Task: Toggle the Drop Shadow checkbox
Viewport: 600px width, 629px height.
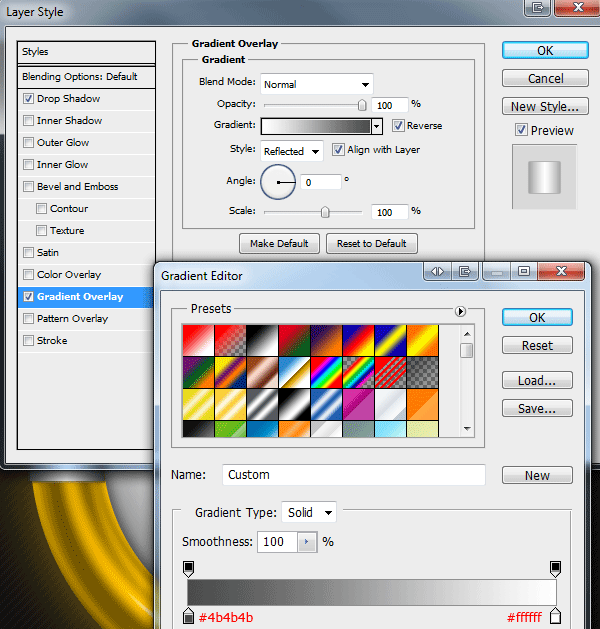Action: 28,98
